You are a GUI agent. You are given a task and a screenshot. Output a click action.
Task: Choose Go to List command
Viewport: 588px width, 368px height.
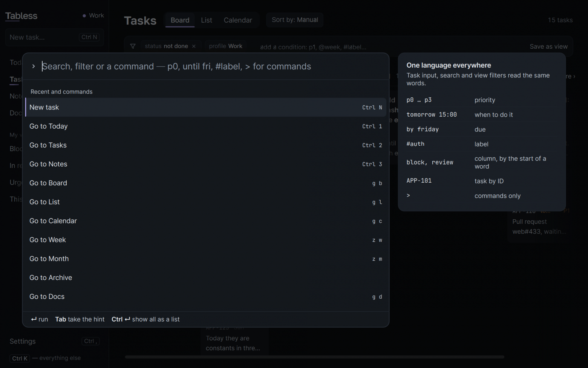[206, 202]
